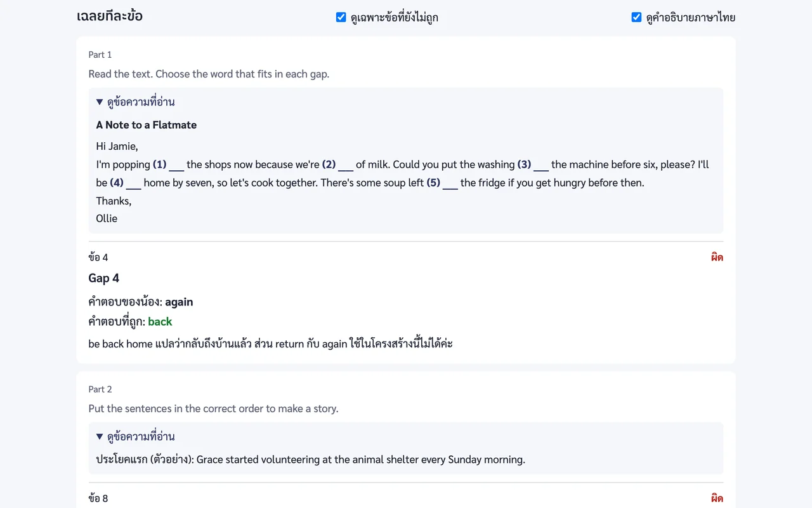The width and height of the screenshot is (812, 508).
Task: Click the เฉลยทีละข้อ page heading
Action: [110, 17]
